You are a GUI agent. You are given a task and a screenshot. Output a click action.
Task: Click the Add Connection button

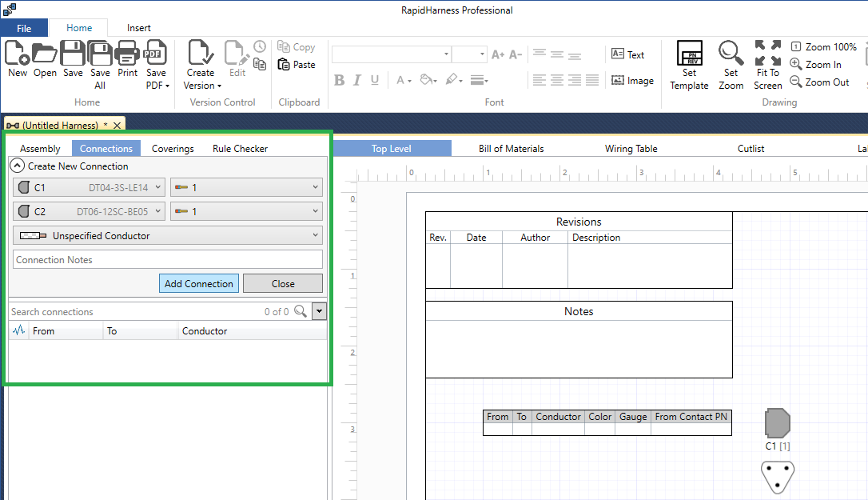click(x=198, y=284)
